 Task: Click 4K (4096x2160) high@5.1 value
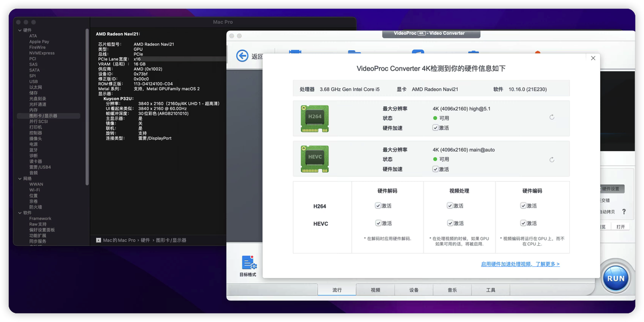point(461,109)
